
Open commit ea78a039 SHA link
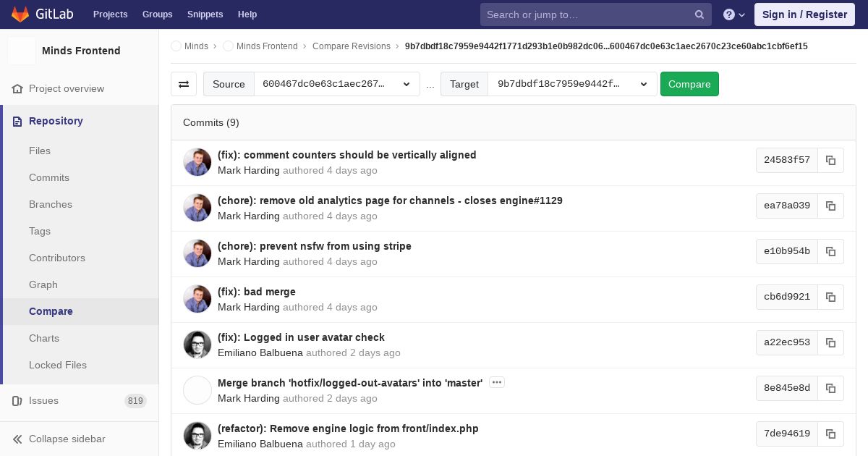point(787,206)
